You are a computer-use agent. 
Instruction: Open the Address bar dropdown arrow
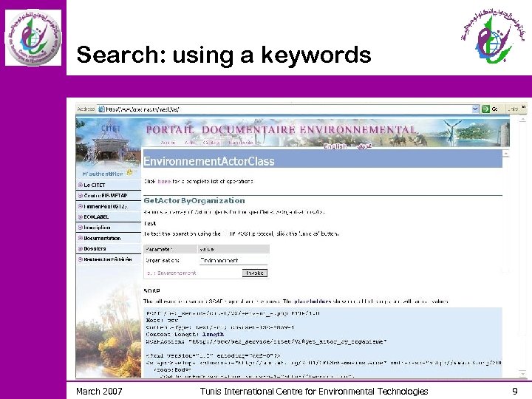pyautogui.click(x=475, y=109)
